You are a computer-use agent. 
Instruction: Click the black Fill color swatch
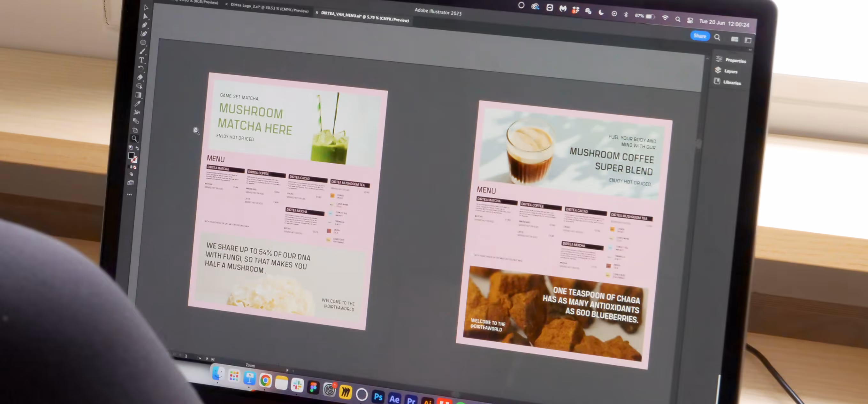click(131, 155)
